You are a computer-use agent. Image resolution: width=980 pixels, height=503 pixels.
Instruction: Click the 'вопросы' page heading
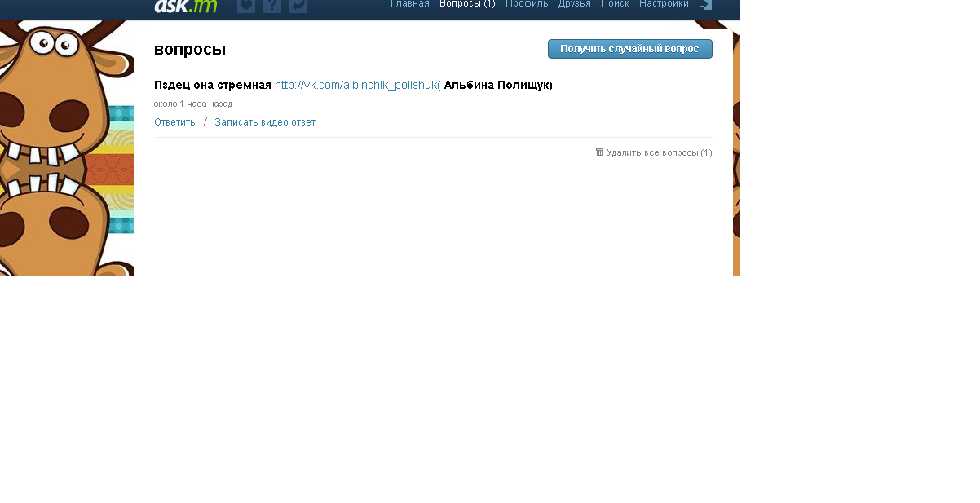tap(190, 49)
